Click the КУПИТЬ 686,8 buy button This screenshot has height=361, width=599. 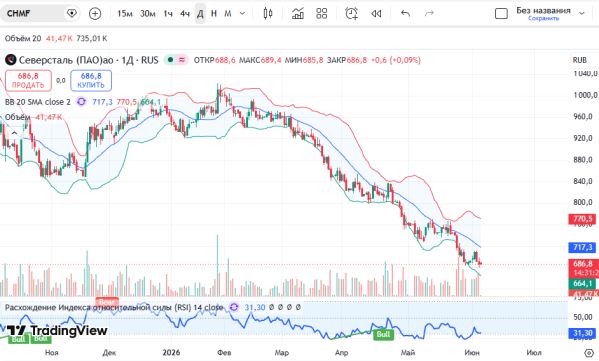coord(91,80)
